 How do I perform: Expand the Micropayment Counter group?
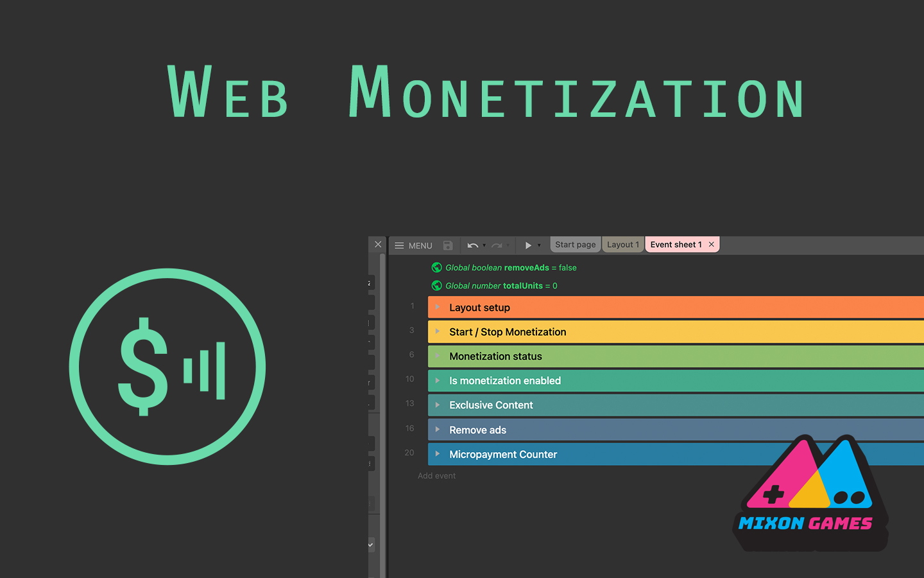pos(438,454)
